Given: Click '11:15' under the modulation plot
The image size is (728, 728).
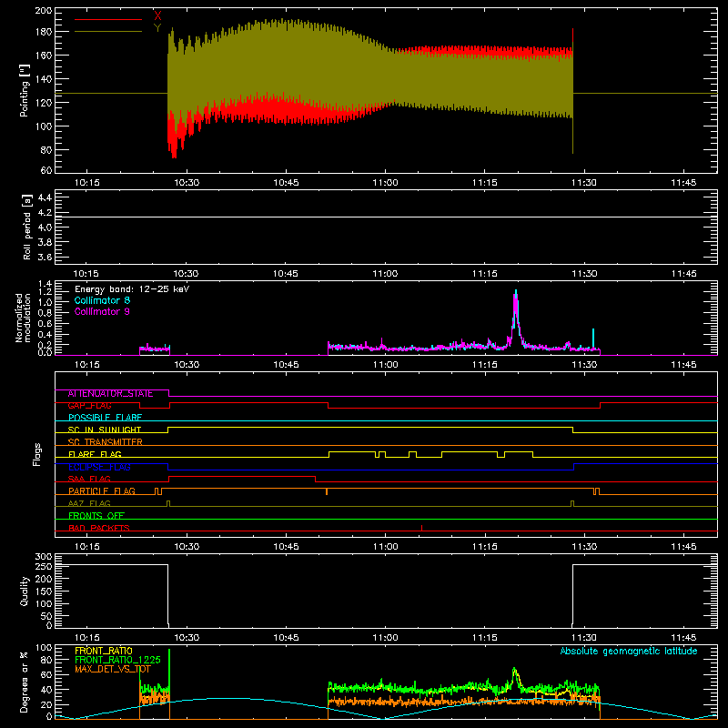Looking at the screenshot, I should [485, 365].
